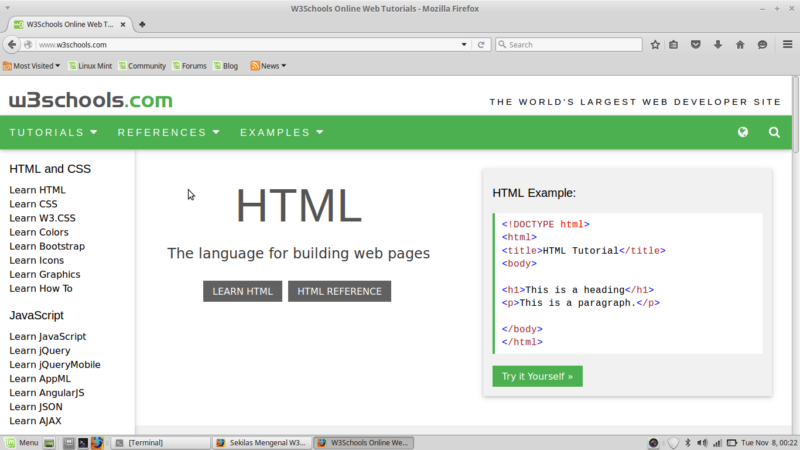The width and height of the screenshot is (800, 450).
Task: Select the W3Schools Online We... taskbar window
Action: (x=363, y=443)
